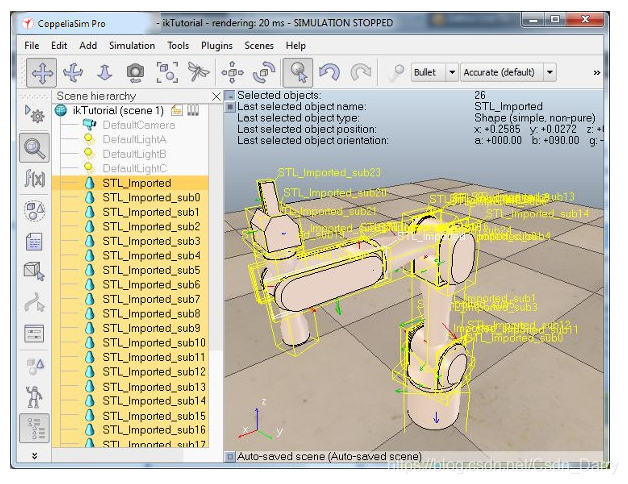Toggle scene hierarchy icon in sidebar
Viewport: 628px width, 484px height.
(34, 428)
